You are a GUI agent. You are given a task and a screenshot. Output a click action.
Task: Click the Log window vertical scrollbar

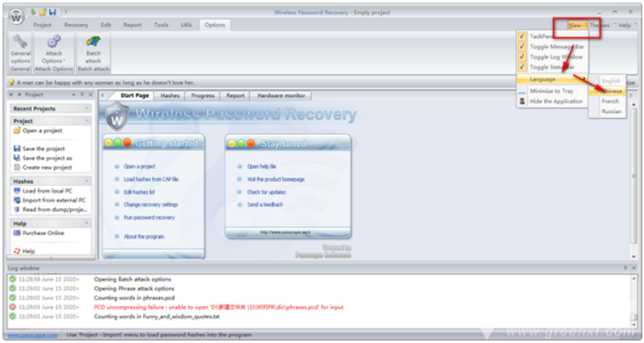(634, 301)
